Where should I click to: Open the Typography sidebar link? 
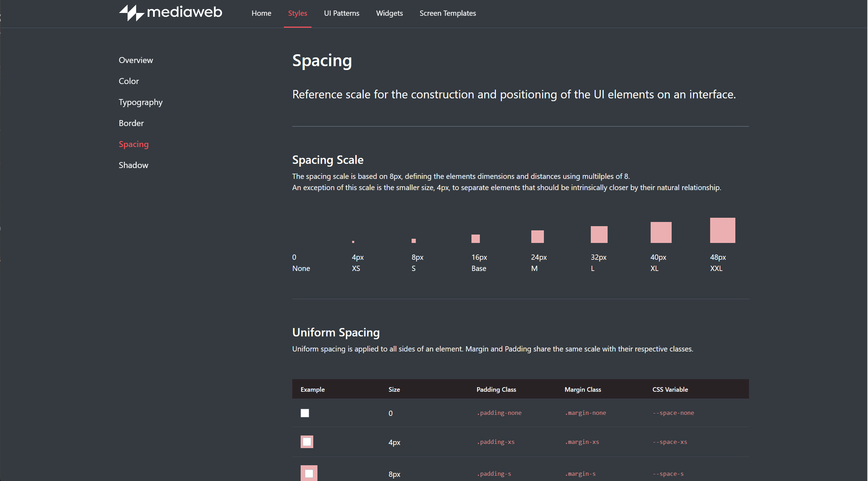140,102
